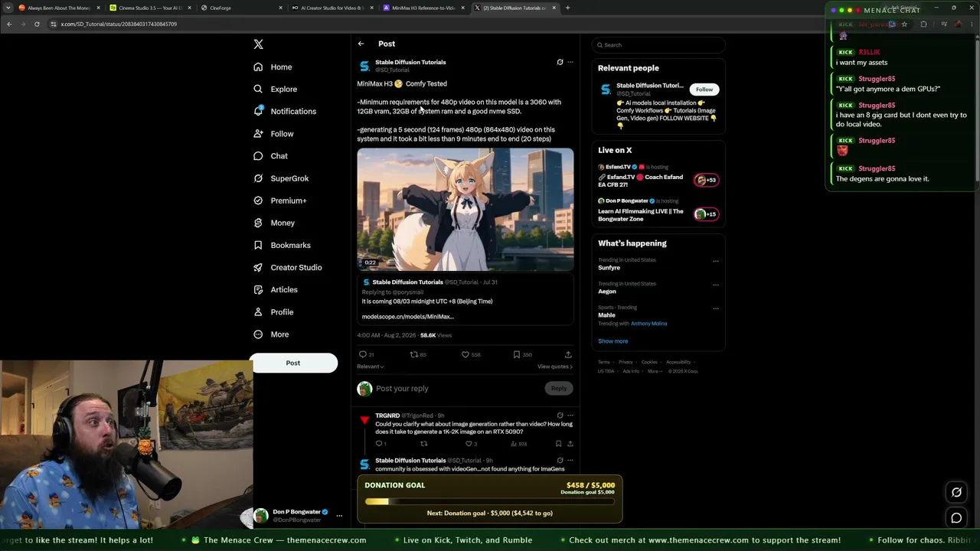Image resolution: width=980 pixels, height=551 pixels.
Task: Switch to the MiniMax H3 Reference-to-Video tab
Action: (424, 8)
